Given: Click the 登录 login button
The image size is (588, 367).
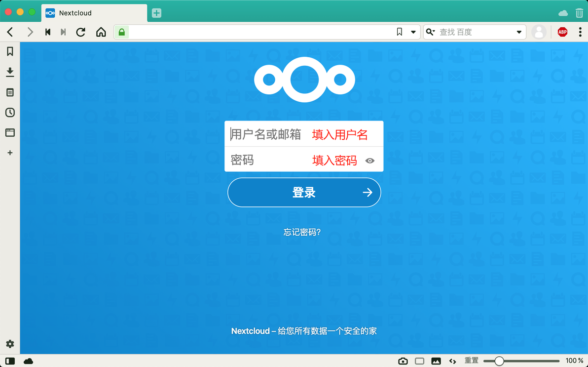Looking at the screenshot, I should pos(304,192).
